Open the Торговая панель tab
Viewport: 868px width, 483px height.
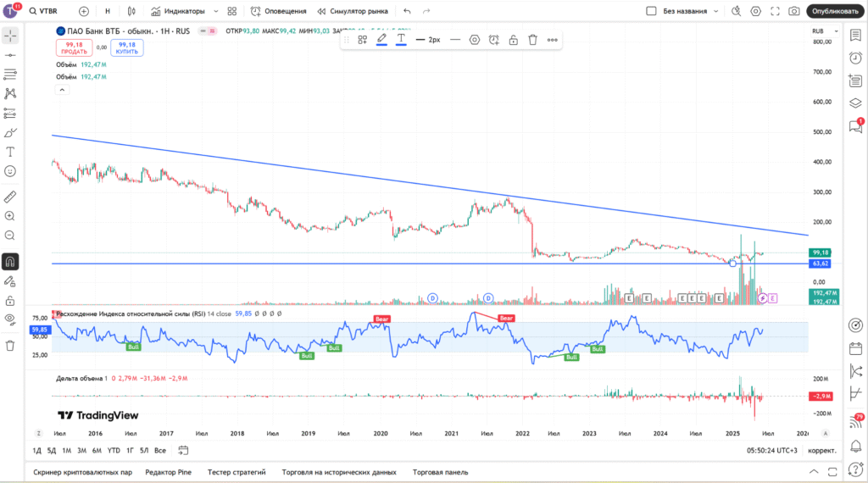(x=440, y=473)
